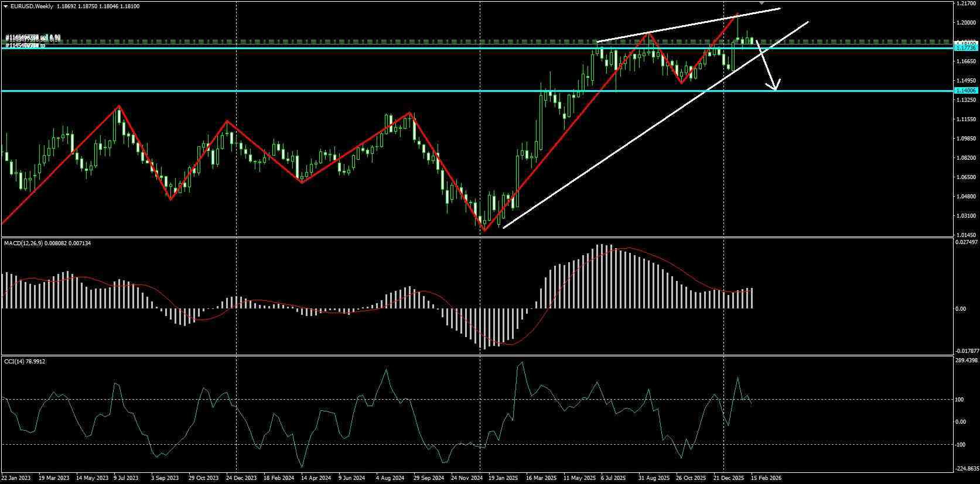Click the 16 Mar 2025 date label

[541, 478]
